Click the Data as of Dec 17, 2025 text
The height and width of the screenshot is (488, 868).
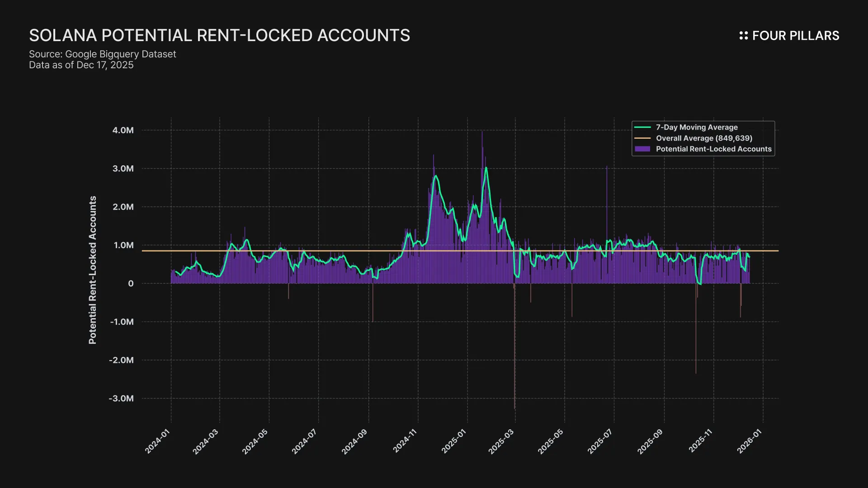coord(81,65)
